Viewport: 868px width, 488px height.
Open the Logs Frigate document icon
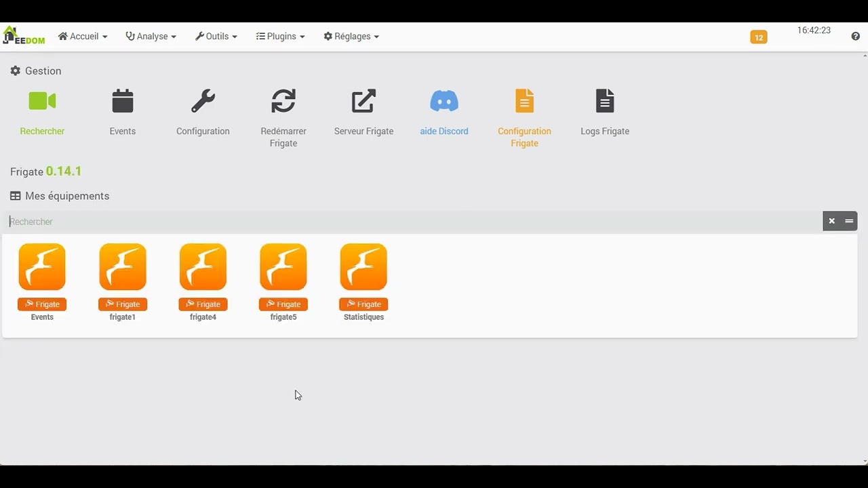click(605, 101)
